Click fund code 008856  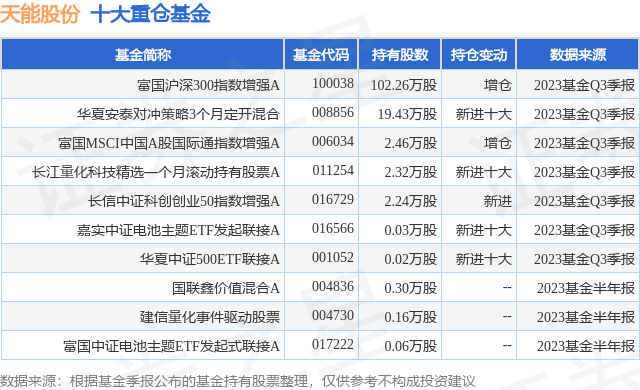333,112
